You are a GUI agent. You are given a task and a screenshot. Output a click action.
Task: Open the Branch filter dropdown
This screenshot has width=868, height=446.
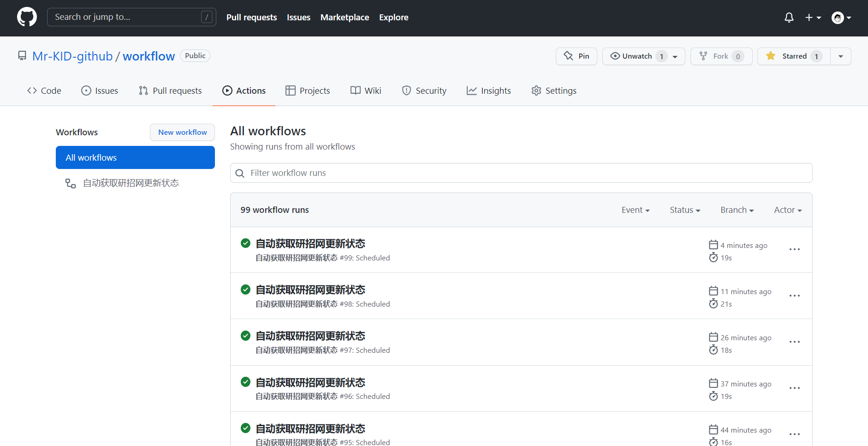tap(737, 210)
